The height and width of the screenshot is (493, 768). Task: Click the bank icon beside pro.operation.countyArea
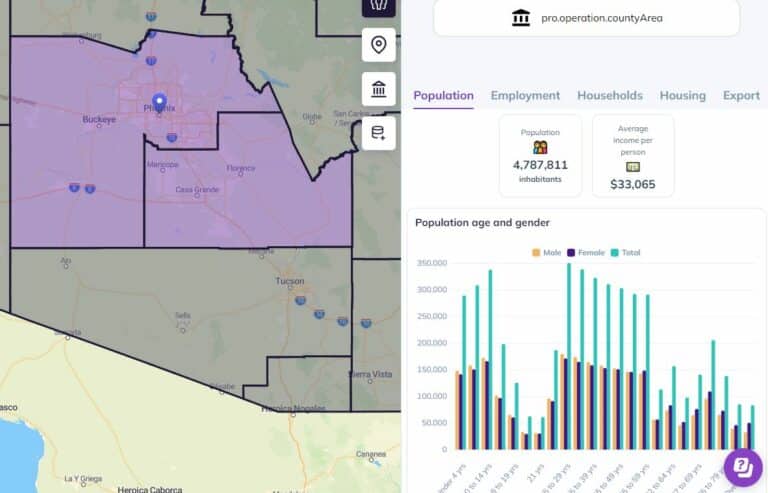click(x=521, y=18)
